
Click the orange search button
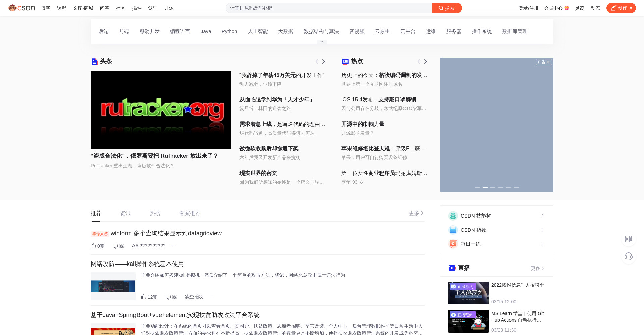coord(447,8)
